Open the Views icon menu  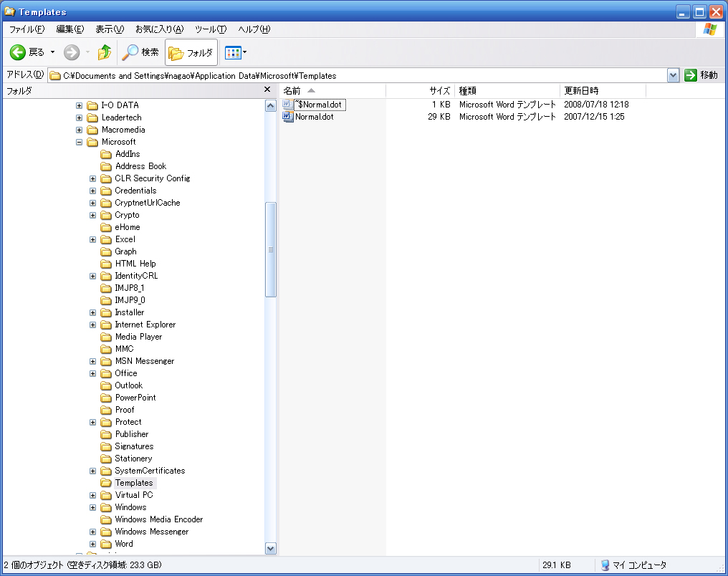point(233,53)
